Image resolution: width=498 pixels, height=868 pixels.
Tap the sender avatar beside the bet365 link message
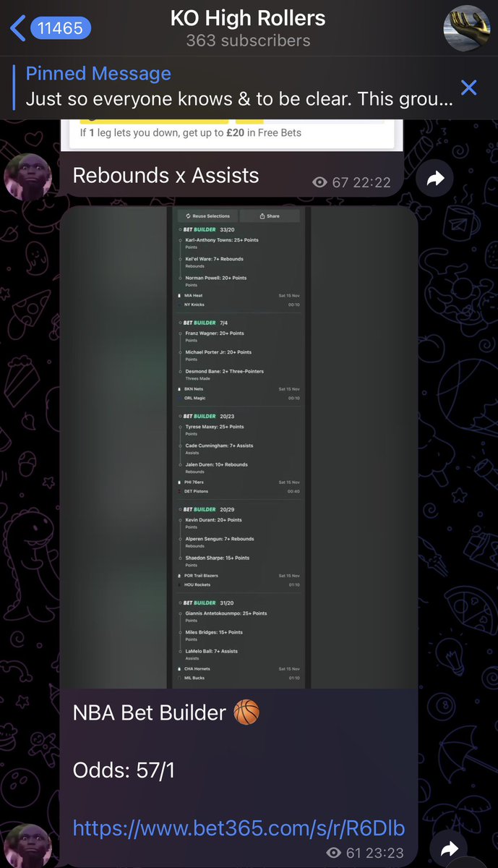(28, 846)
